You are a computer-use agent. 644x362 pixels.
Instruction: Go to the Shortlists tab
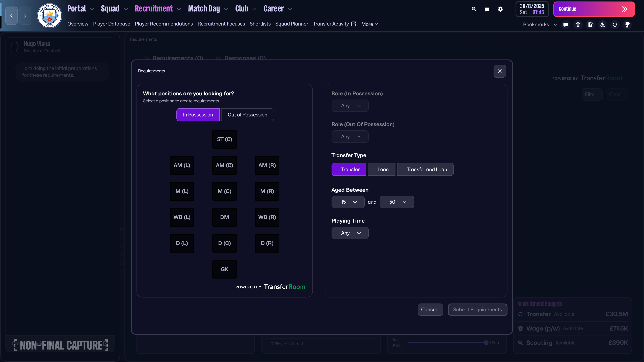(260, 24)
